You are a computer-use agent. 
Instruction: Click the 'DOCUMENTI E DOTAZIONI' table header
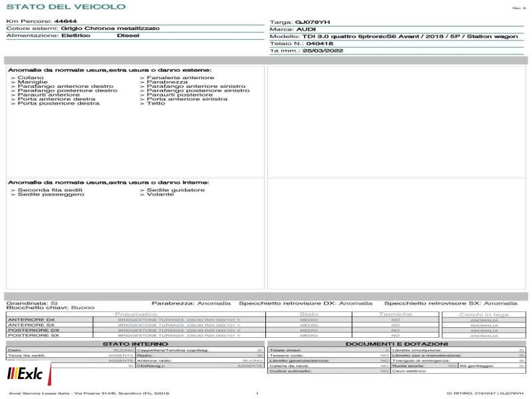click(x=396, y=344)
